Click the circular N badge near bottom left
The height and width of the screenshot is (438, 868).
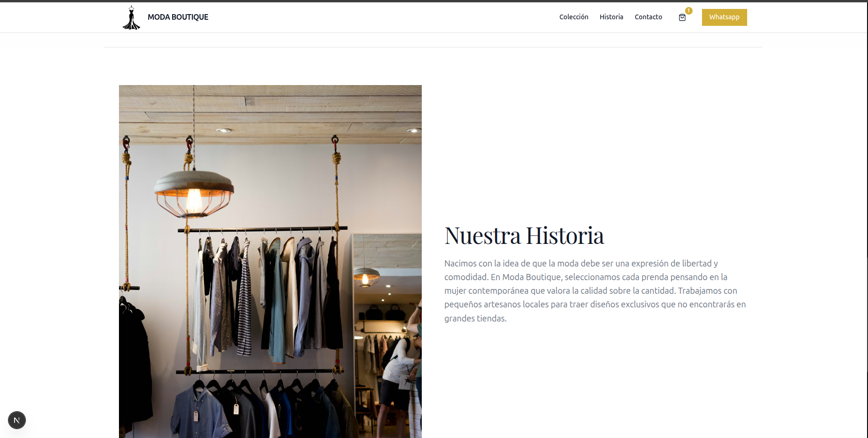coord(17,420)
